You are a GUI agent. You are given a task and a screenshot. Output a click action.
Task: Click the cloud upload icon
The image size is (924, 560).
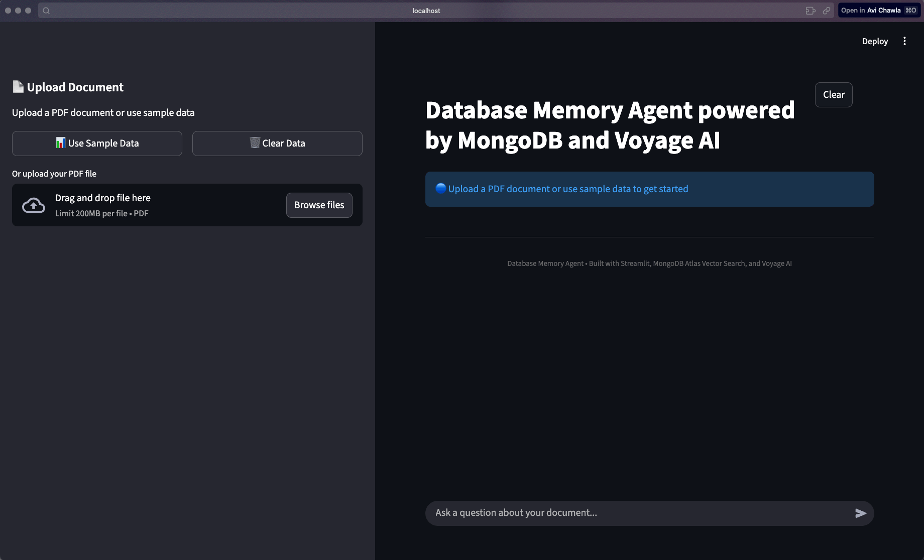click(x=34, y=205)
